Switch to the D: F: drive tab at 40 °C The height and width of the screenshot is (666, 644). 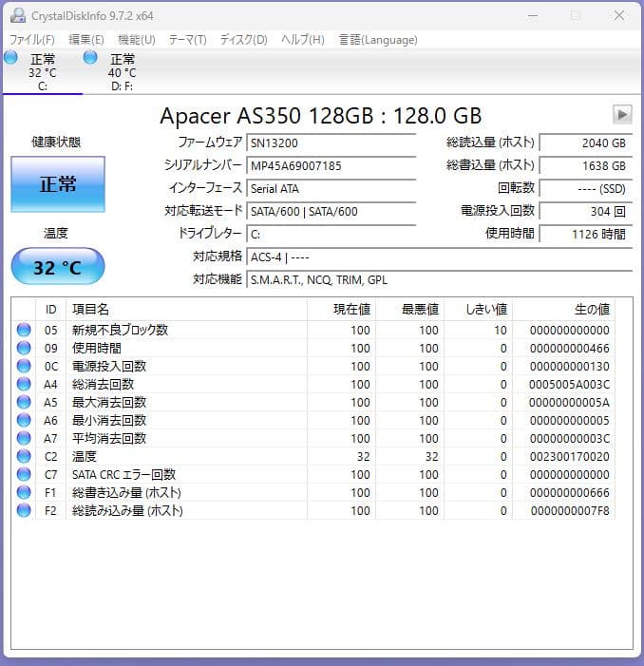123,72
